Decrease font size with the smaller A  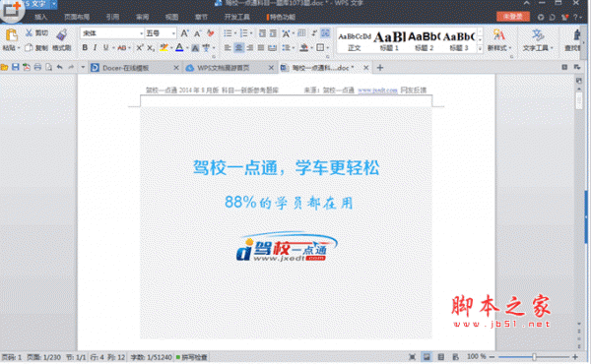[198, 33]
